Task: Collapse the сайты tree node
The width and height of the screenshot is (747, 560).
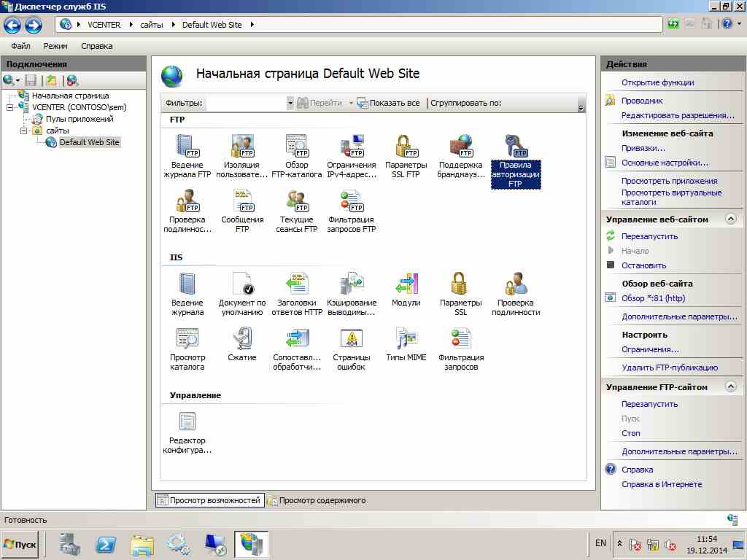Action: (23, 131)
